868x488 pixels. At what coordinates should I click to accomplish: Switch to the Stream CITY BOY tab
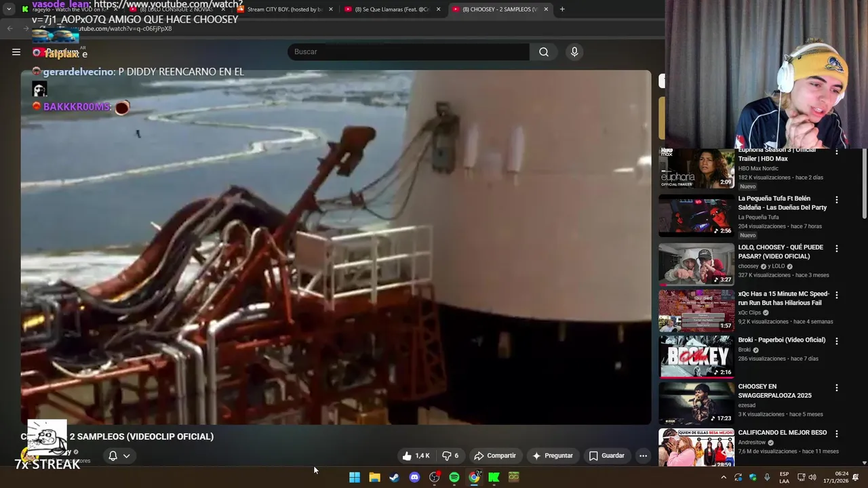tap(285, 9)
